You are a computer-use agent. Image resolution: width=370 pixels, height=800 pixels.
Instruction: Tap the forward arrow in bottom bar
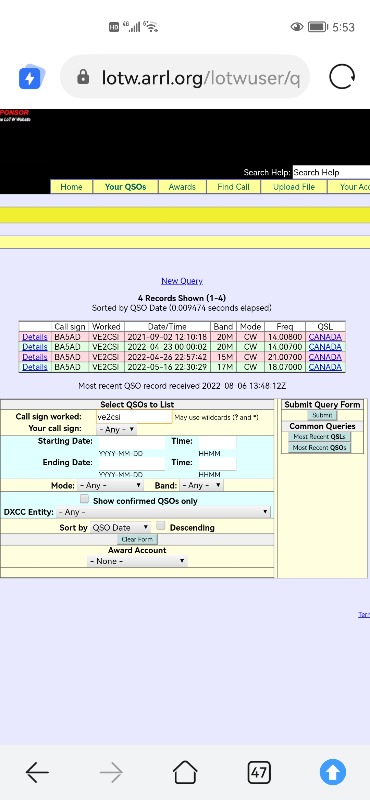(x=111, y=772)
